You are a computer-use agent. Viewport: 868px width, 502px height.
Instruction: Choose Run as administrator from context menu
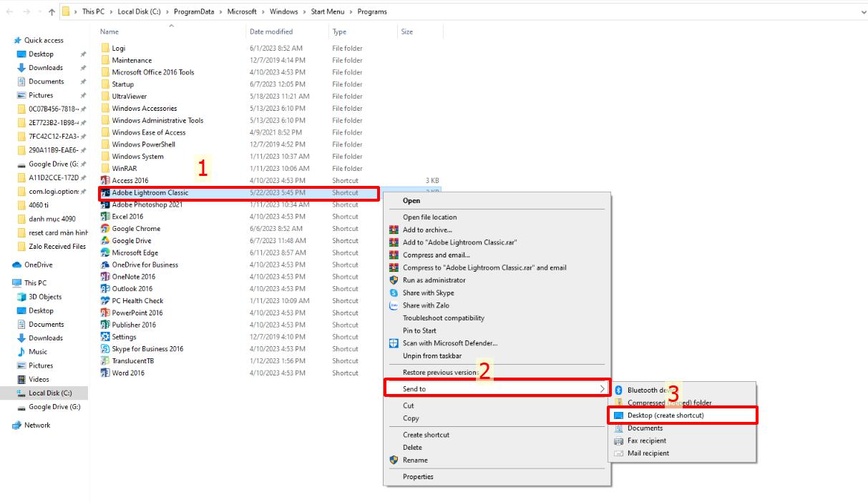click(x=428, y=280)
